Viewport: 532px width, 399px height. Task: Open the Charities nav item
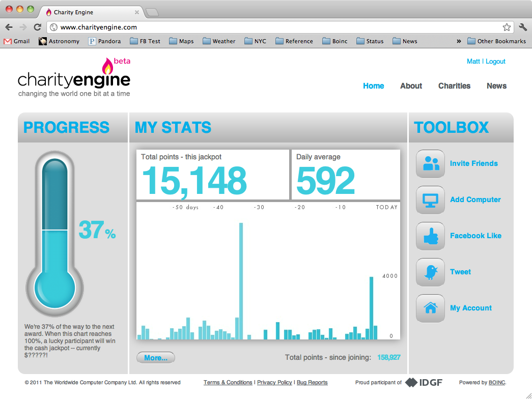454,86
